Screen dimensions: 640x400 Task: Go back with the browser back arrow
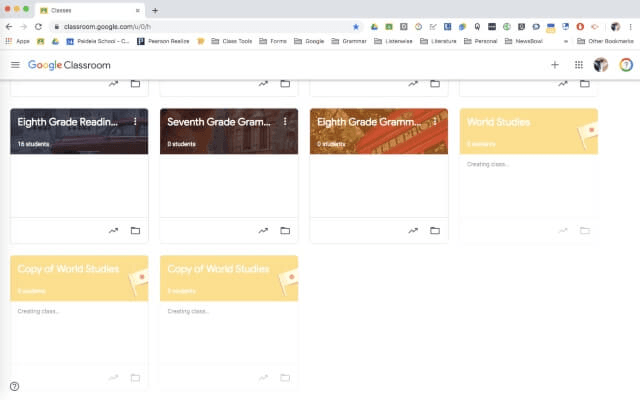(9, 27)
